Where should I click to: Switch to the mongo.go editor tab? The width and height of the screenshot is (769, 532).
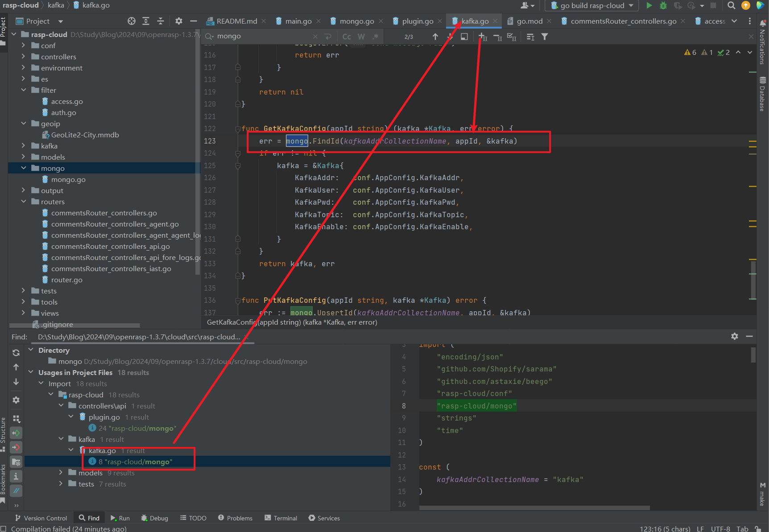click(356, 21)
